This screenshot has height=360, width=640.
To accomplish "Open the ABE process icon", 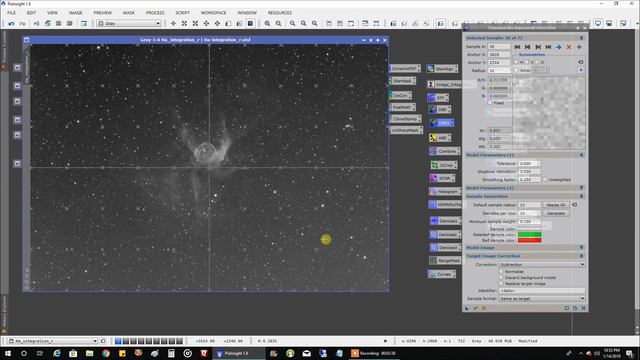I will point(440,138).
